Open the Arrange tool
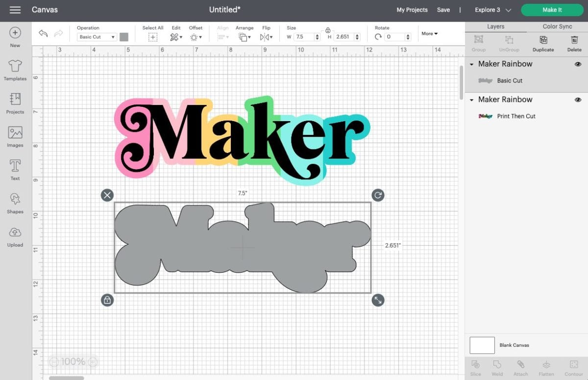Viewport: 588px width, 380px height. tap(244, 37)
